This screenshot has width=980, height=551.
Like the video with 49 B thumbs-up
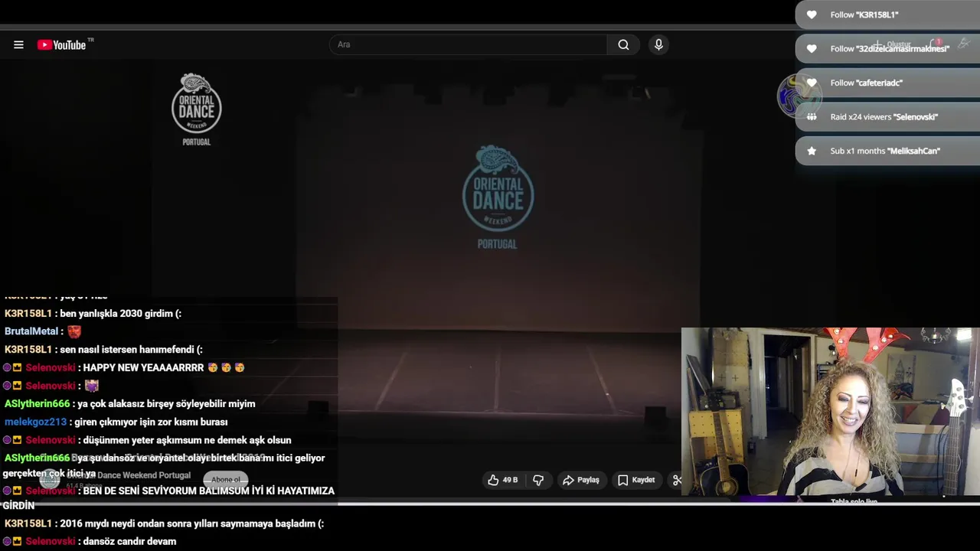[x=503, y=480]
